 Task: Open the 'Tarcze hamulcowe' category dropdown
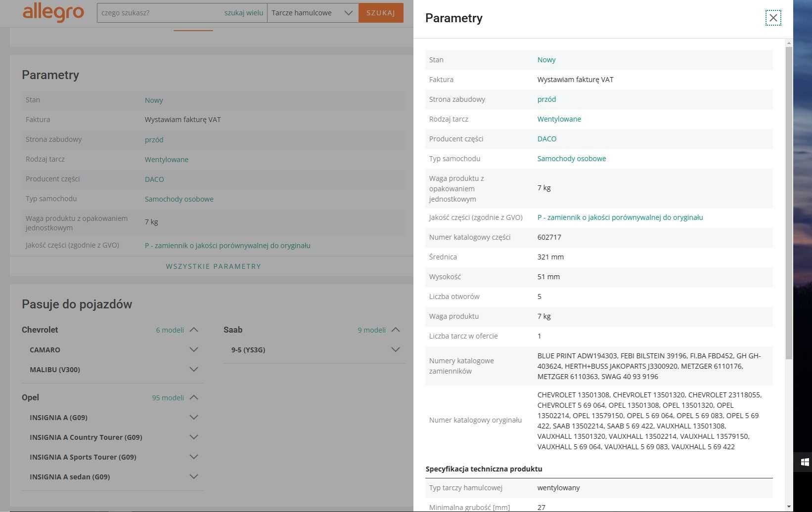[x=313, y=13]
